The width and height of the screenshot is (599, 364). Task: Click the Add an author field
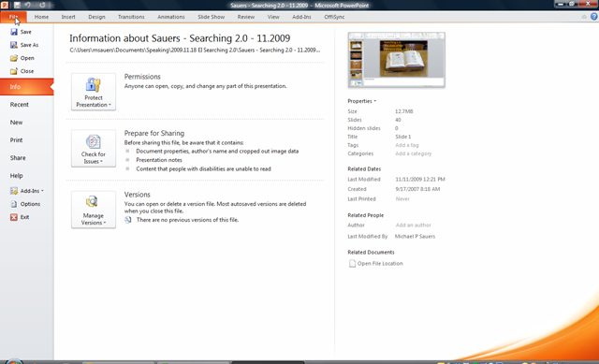(414, 226)
